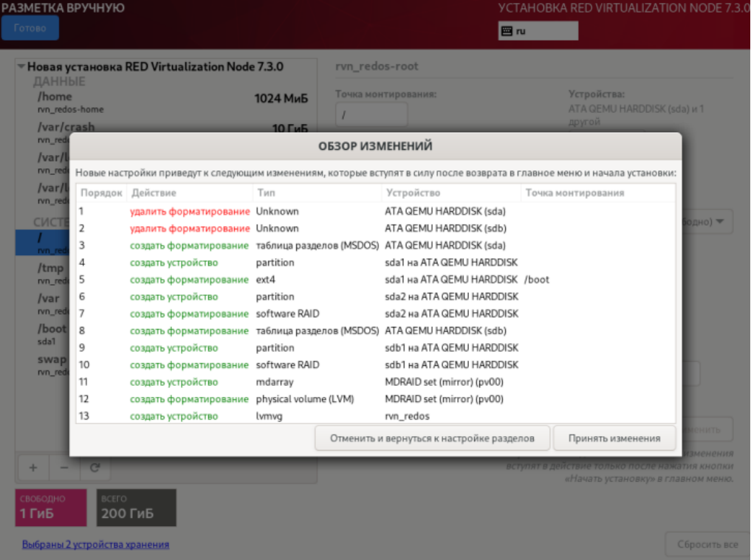Click Отменить и вернуться к настройке разделов
The width and height of the screenshot is (751, 560).
(432, 438)
